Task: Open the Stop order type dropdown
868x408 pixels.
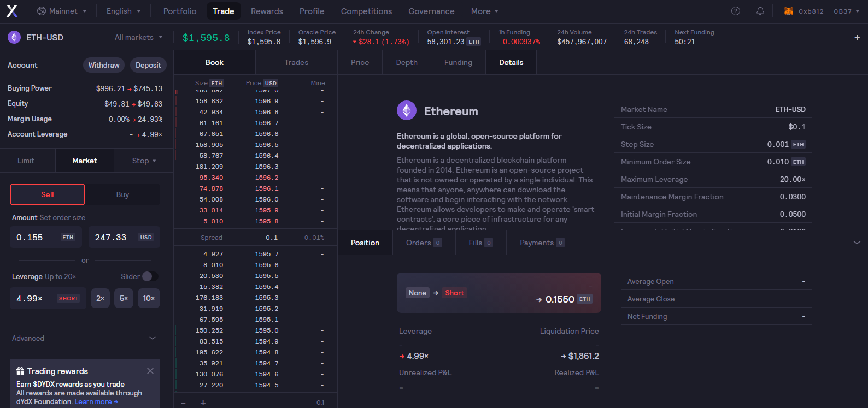Action: (144, 161)
